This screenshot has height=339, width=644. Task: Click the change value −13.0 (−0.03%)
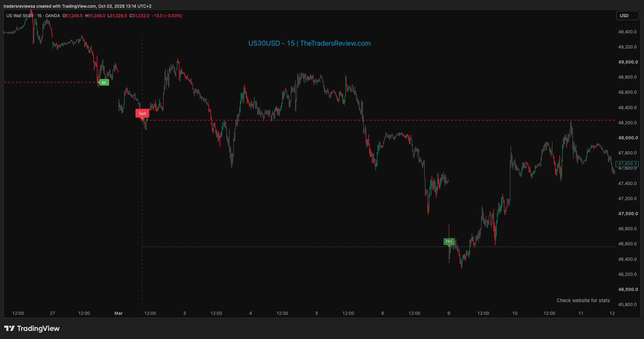pos(167,16)
